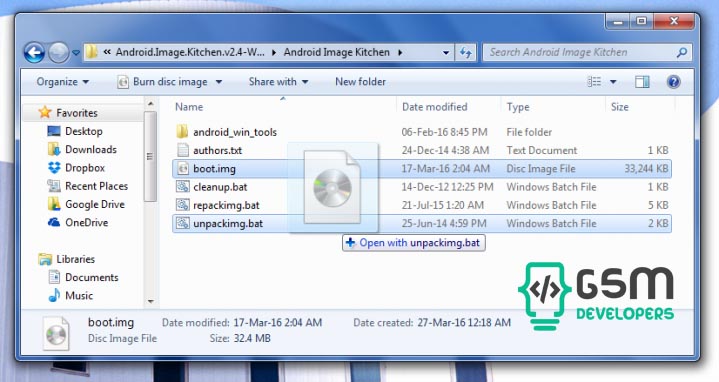This screenshot has width=719, height=382.
Task: Sort by Name column header
Action: tap(189, 107)
